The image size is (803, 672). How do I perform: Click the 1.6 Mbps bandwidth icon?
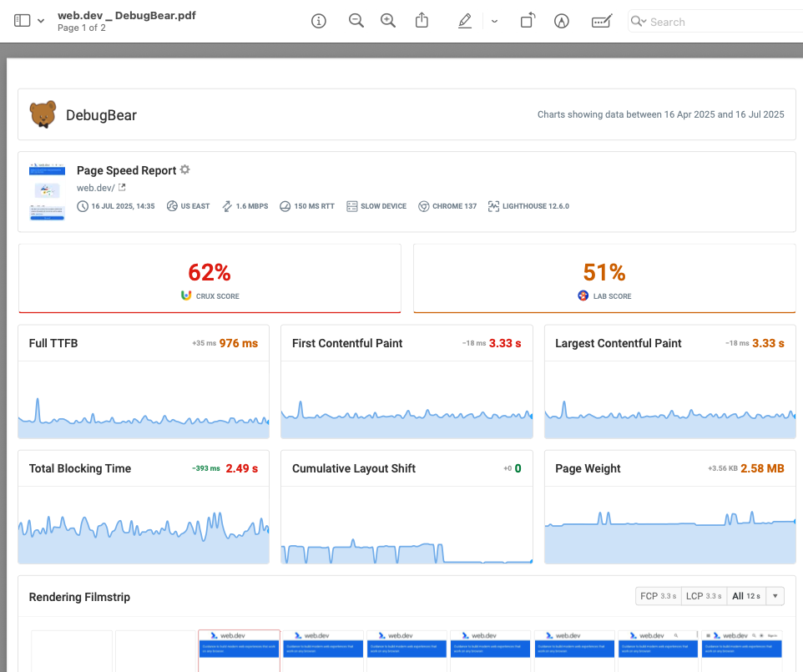pyautogui.click(x=227, y=206)
